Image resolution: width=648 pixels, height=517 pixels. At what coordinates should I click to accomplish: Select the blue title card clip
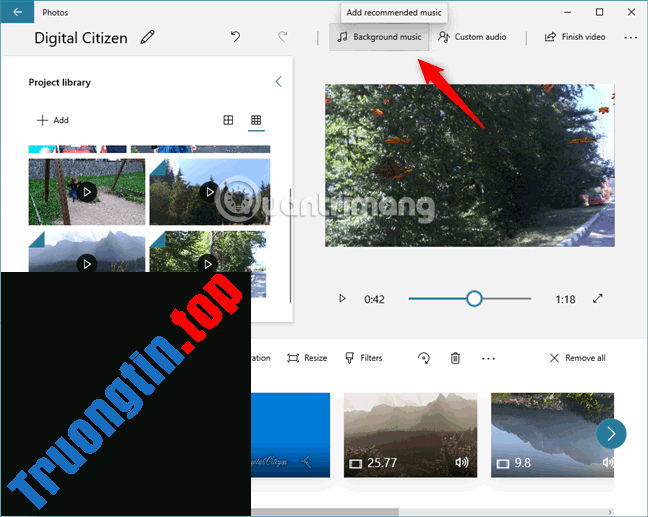pyautogui.click(x=291, y=435)
